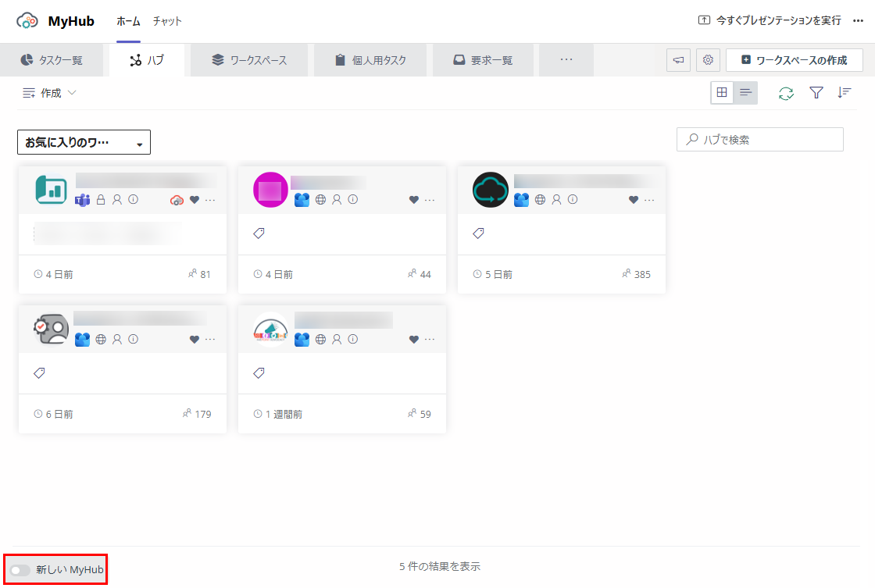Show info for the 81-member workspace
The height and width of the screenshot is (588, 875).
pyautogui.click(x=134, y=199)
